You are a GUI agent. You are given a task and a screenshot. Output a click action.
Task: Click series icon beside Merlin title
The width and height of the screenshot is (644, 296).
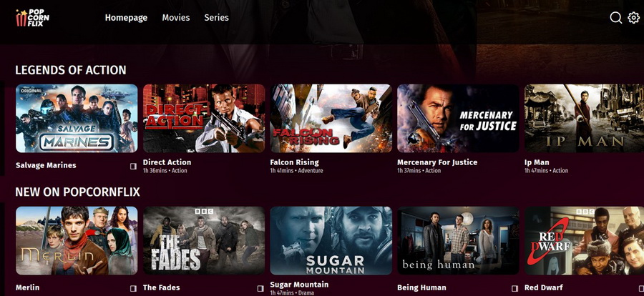click(133, 288)
